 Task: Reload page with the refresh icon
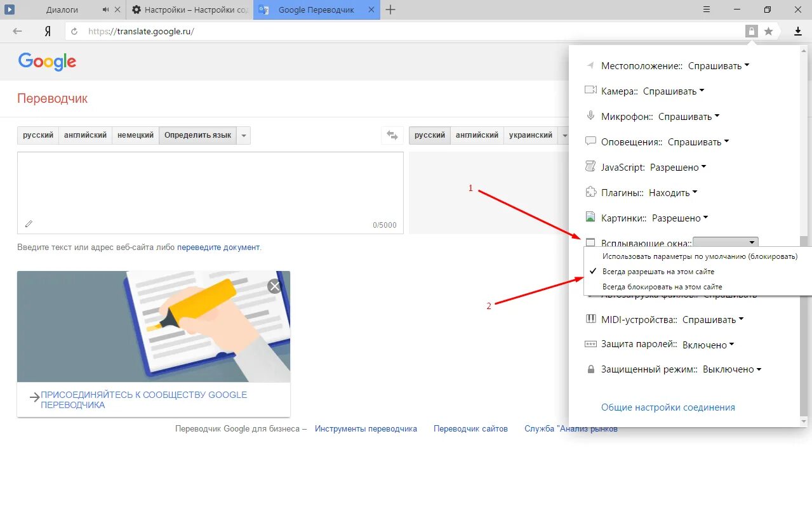point(74,31)
